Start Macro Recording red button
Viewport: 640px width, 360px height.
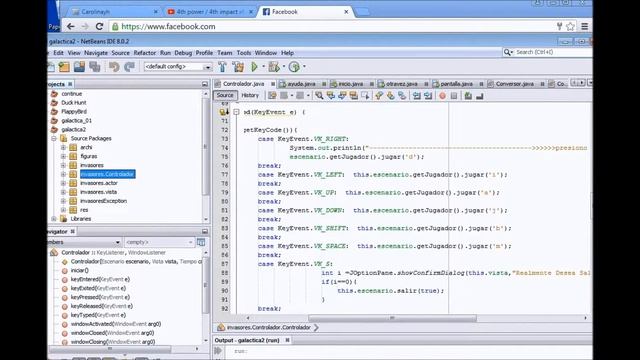pos(442,96)
